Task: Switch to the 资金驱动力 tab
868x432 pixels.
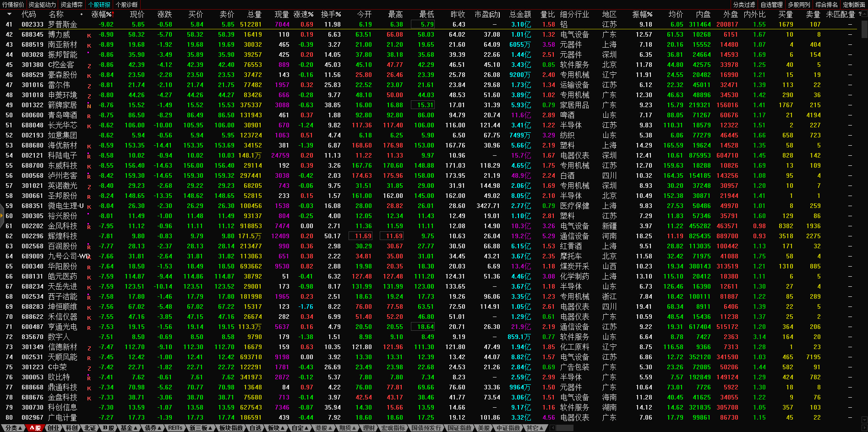Action: coord(42,5)
